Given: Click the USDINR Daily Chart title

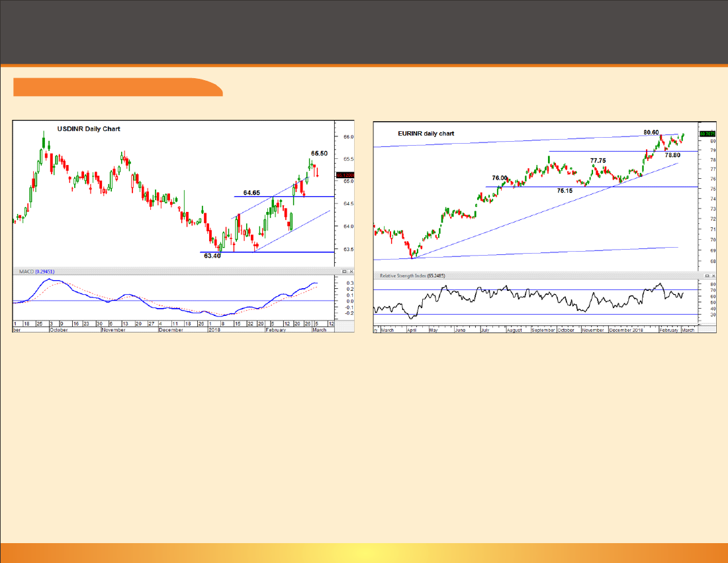Looking at the screenshot, I should point(89,128).
